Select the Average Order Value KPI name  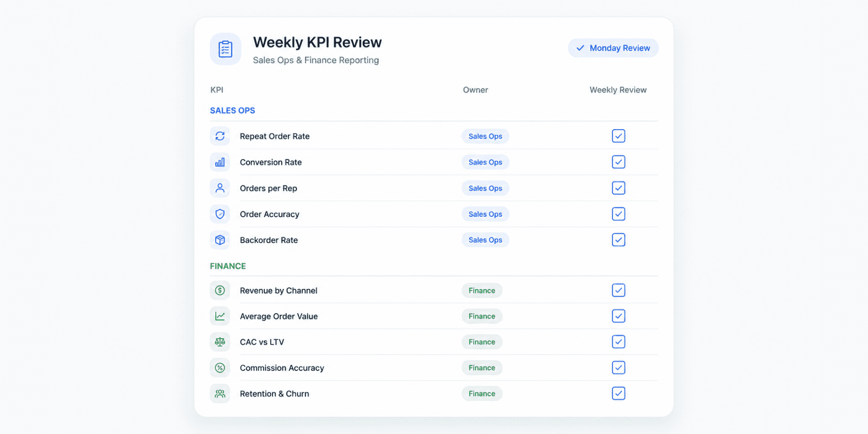click(x=278, y=316)
